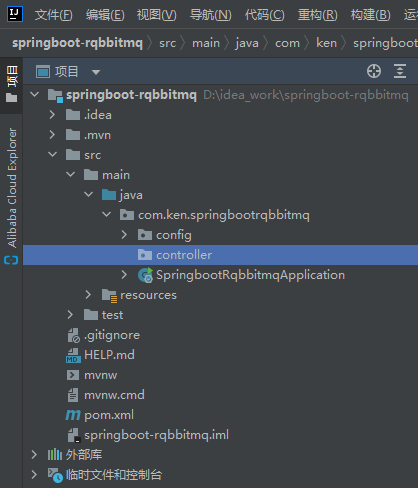Click the .mvn folder icon
This screenshot has width=418, height=488.
73,135
